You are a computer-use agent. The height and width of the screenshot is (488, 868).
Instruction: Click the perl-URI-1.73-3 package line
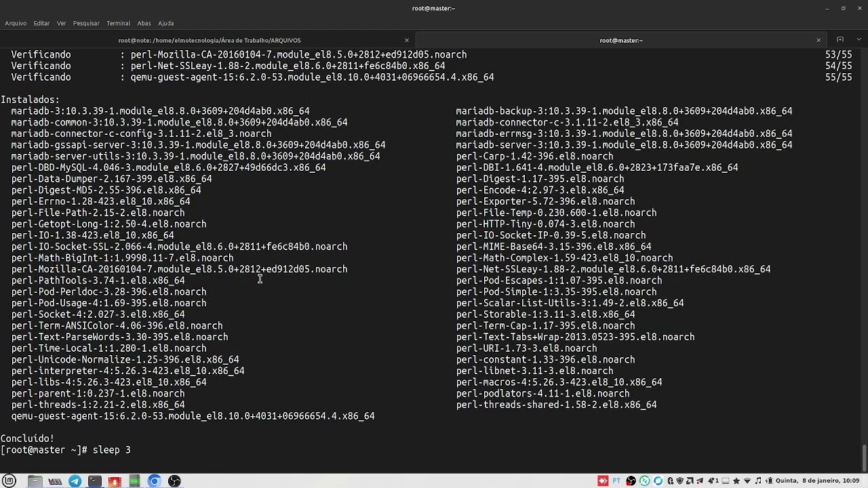(x=526, y=348)
